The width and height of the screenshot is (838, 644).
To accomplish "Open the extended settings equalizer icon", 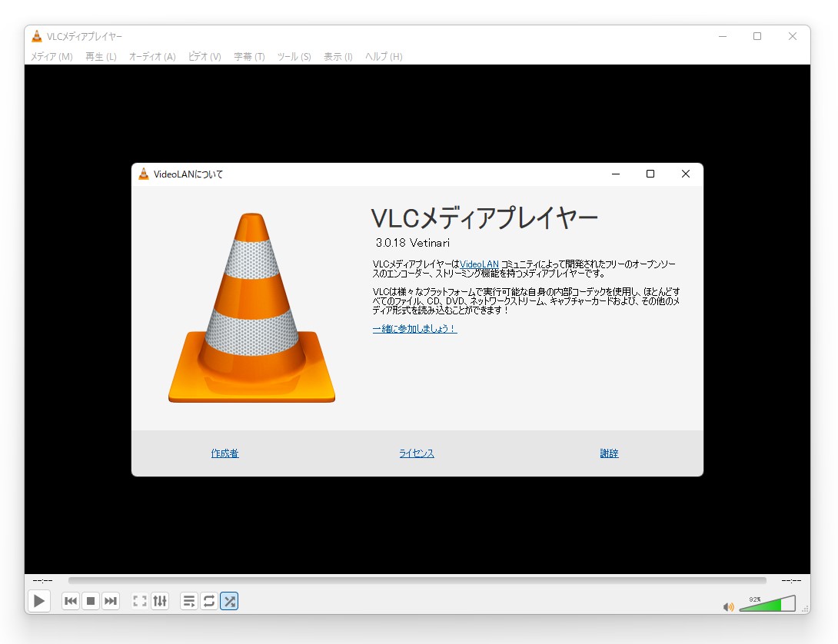I will pyautogui.click(x=159, y=601).
